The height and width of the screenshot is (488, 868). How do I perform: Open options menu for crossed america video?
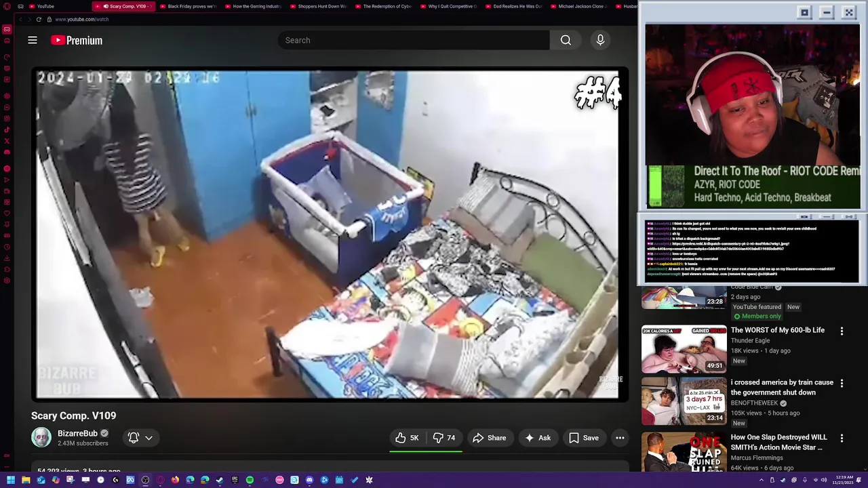(842, 384)
